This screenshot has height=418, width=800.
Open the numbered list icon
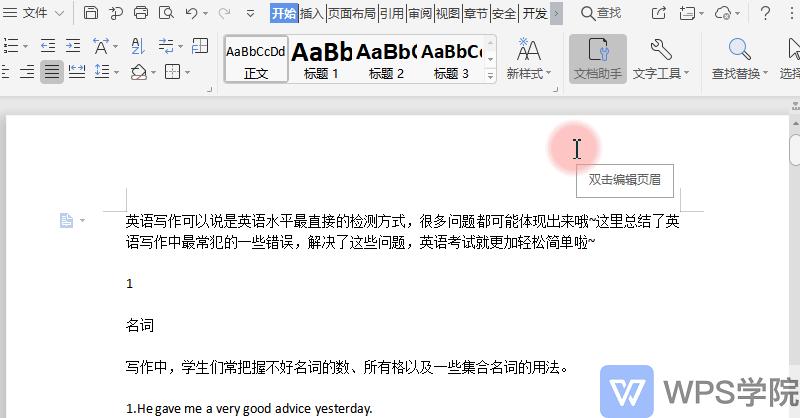[11, 46]
